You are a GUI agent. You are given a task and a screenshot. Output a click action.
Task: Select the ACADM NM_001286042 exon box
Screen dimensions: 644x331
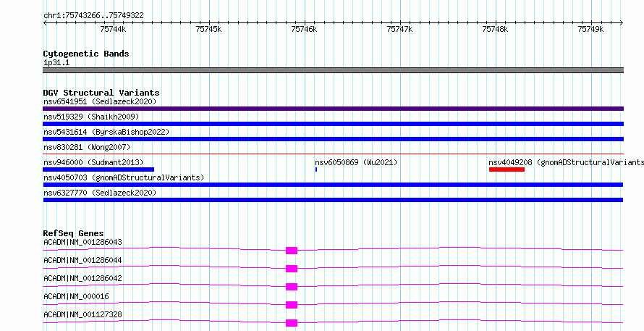[x=292, y=287]
